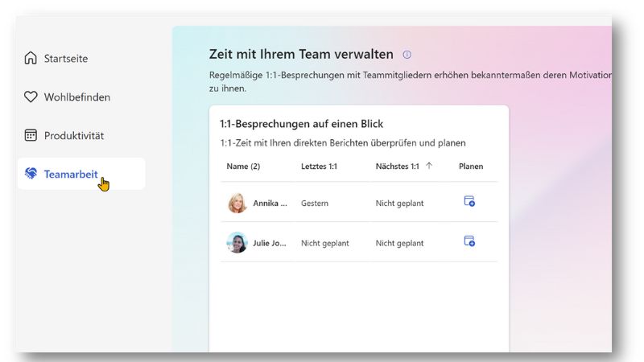Screen dimensions: 644x362
Task: Toggle sort arrow on Nächstes 1:1
Action: click(x=429, y=166)
